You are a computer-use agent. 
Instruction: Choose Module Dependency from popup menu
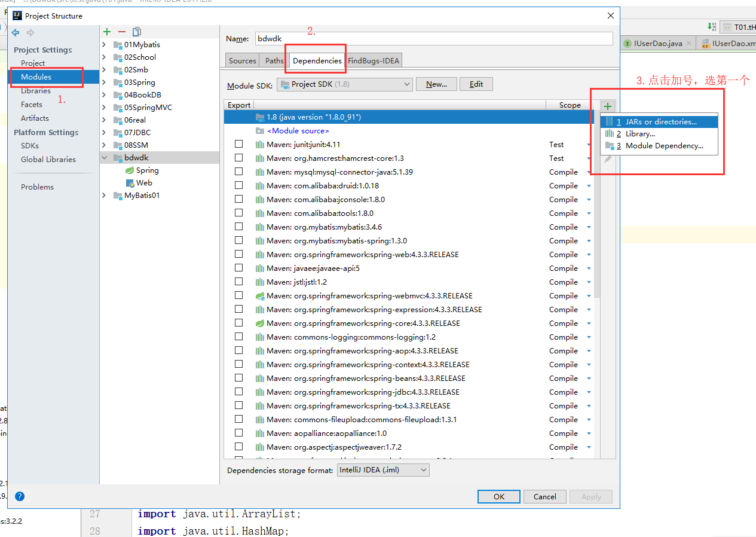click(659, 146)
